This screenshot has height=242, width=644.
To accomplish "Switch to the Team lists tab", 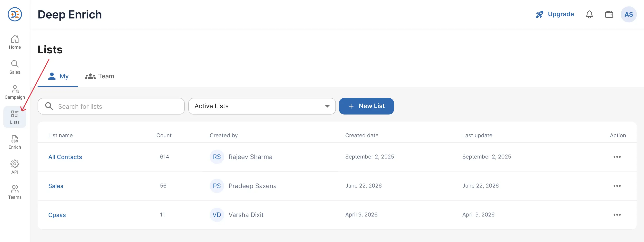I will pyautogui.click(x=100, y=76).
